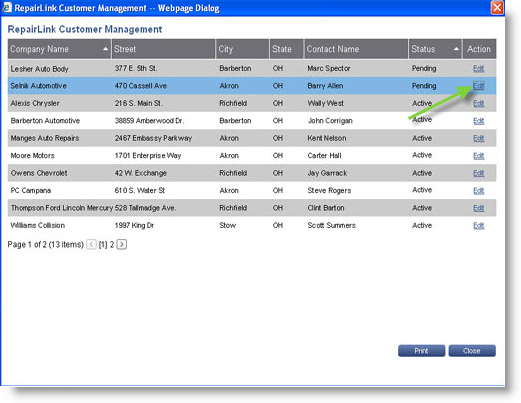Screen dimensions: 521x403
Task: Edit the Owens Chevrolet record
Action: click(478, 173)
